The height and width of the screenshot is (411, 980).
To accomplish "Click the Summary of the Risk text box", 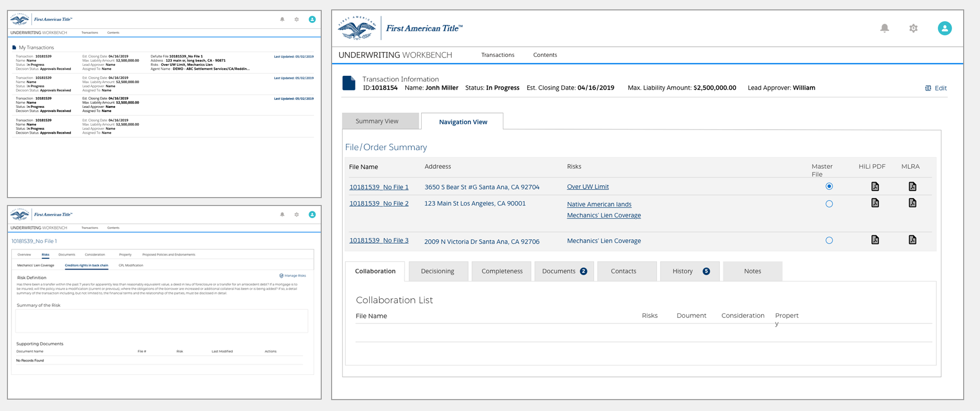I will coord(162,321).
